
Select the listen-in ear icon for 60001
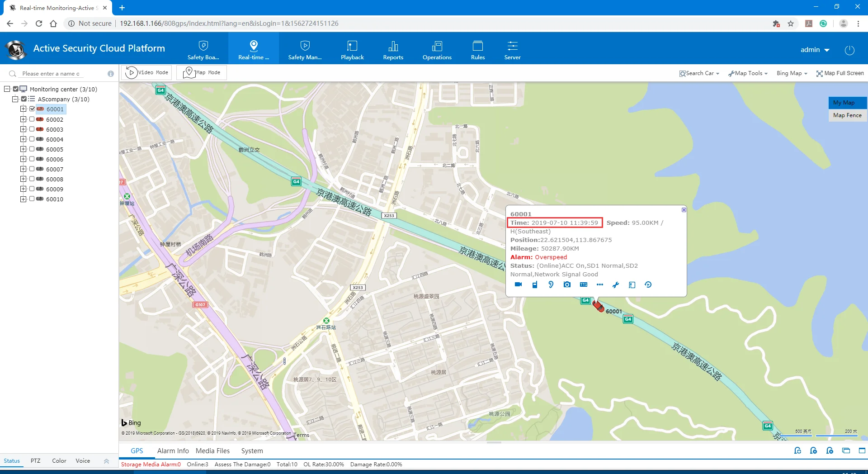(551, 284)
